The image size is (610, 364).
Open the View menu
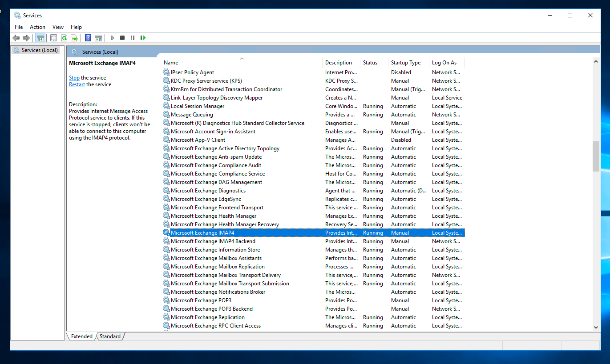[58, 27]
